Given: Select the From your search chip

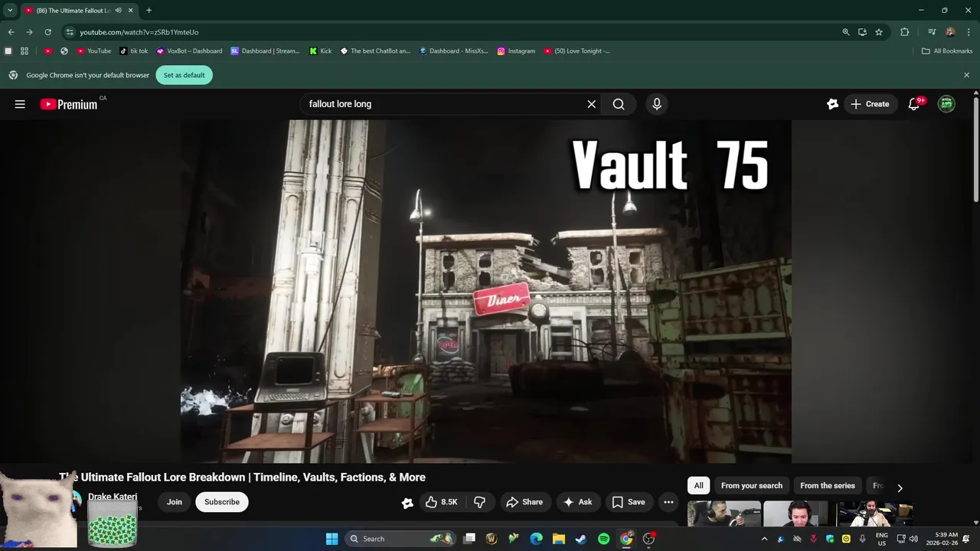Looking at the screenshot, I should pos(752,486).
